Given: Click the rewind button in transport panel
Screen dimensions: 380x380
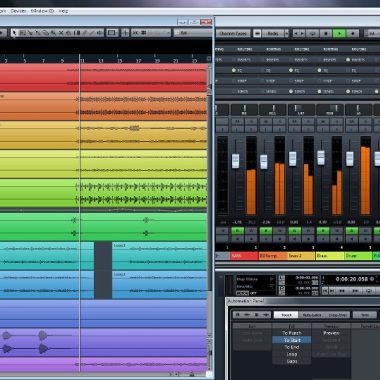Looking at the screenshot, I should [342, 291].
